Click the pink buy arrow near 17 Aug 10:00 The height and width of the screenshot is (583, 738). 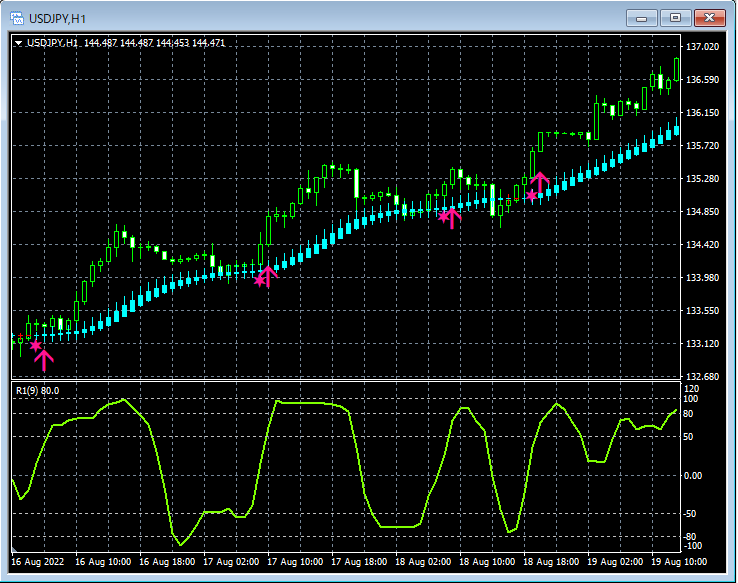[x=268, y=277]
